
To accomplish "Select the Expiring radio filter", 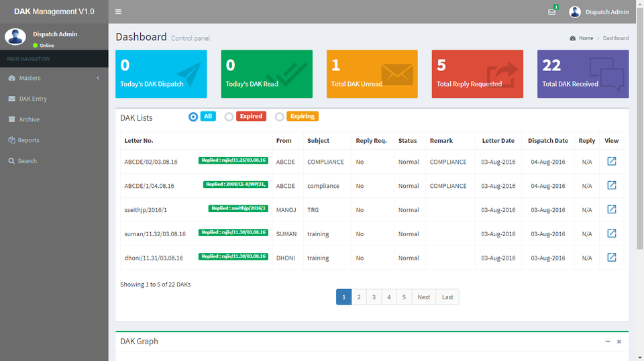I will click(279, 117).
